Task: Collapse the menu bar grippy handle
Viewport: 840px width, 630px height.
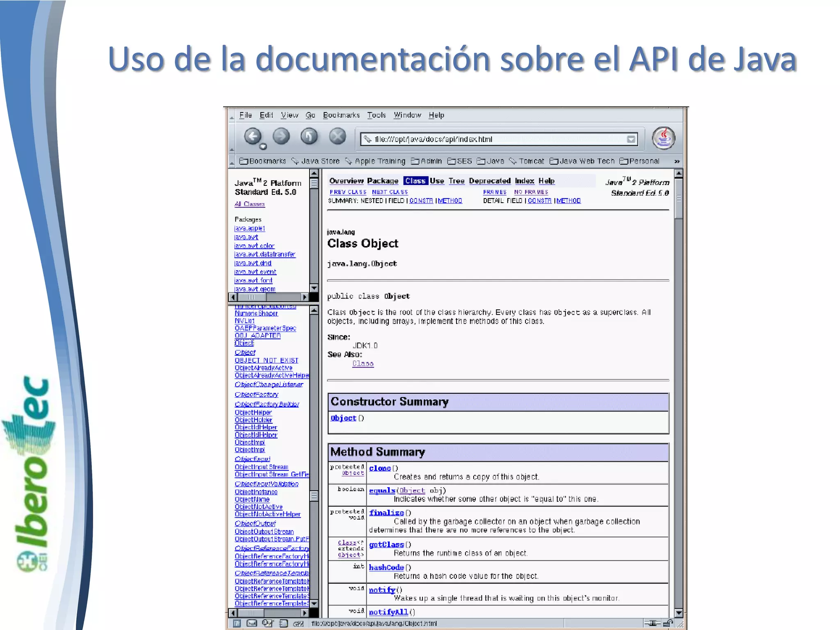Action: (232, 115)
